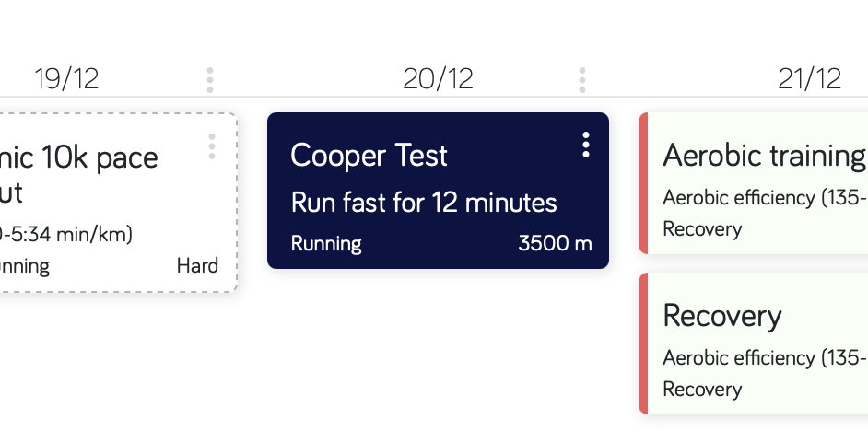Open three-dot menu between 19/12 and 20/12
Viewport: 868px width, 431px height.
click(210, 80)
